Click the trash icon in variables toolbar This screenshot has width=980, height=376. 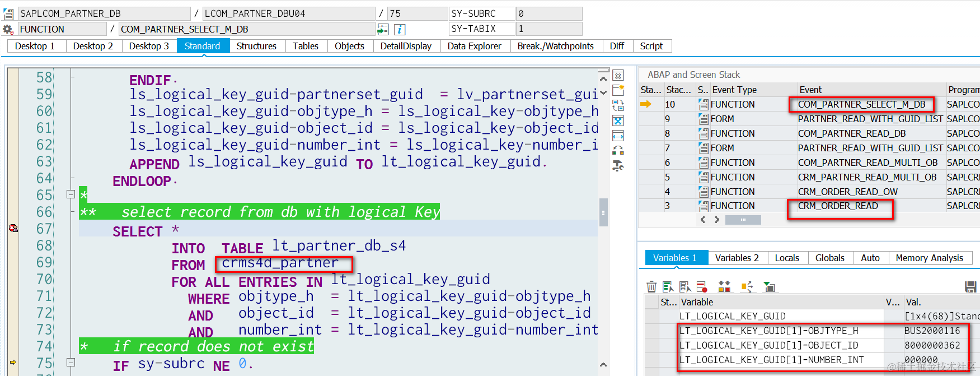[x=651, y=287]
